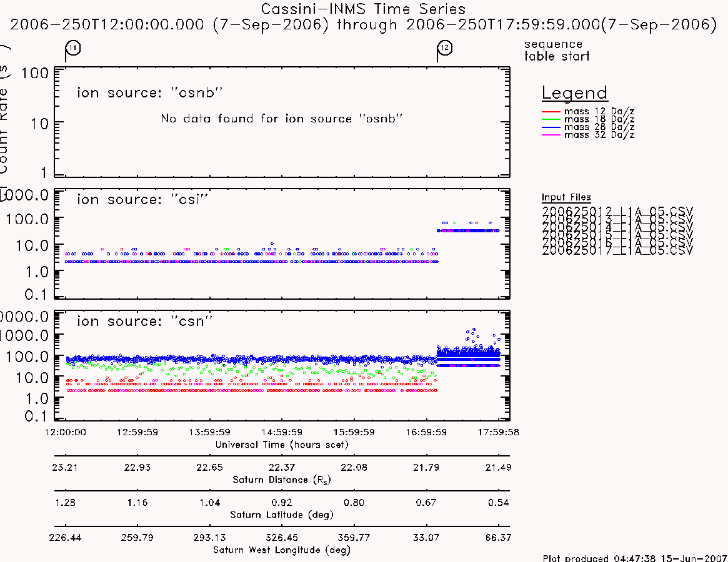The height and width of the screenshot is (562, 728).
Task: Click the 'ion source: "osi"' panel label
Action: (142, 200)
